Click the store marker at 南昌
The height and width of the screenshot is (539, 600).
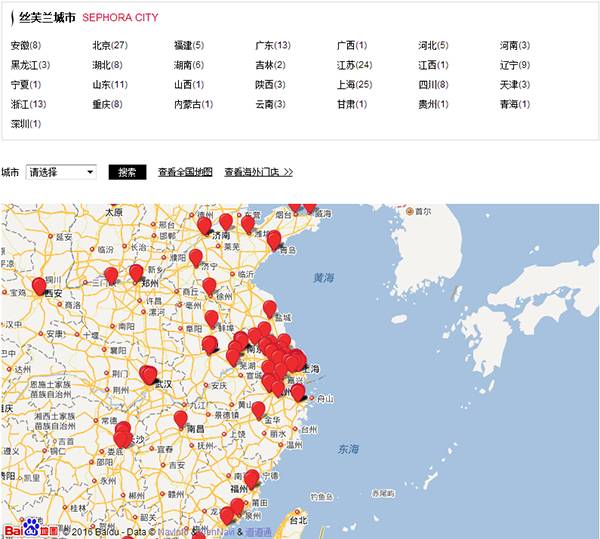click(181, 420)
